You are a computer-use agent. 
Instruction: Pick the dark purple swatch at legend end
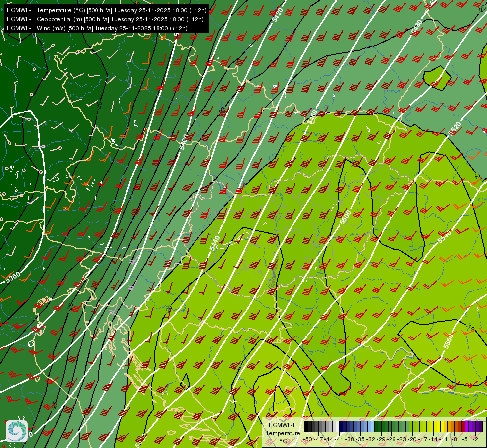pyautogui.click(x=481, y=426)
